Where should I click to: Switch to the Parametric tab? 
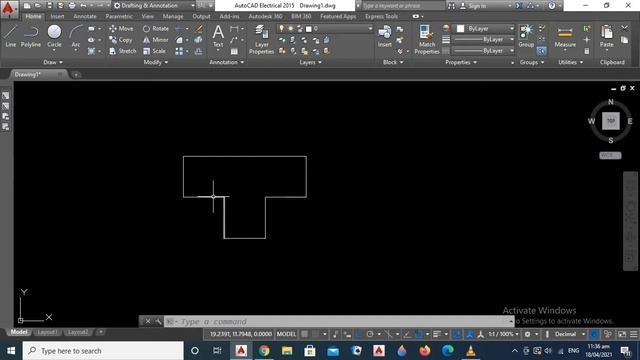coord(119,17)
